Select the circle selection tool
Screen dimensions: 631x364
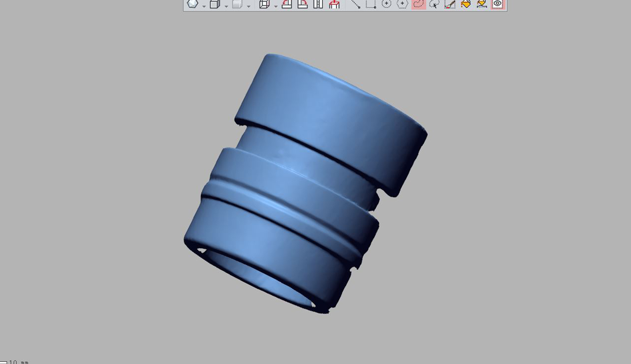coord(386,4)
